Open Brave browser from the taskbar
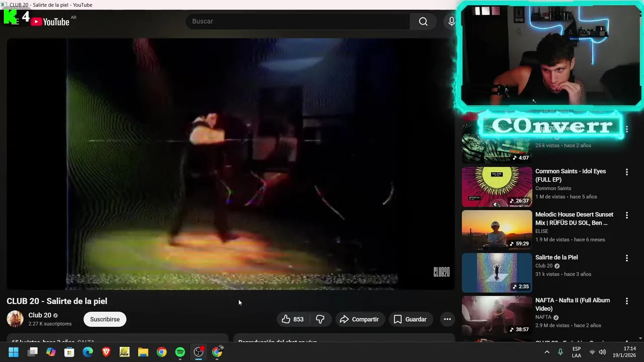 click(x=106, y=352)
